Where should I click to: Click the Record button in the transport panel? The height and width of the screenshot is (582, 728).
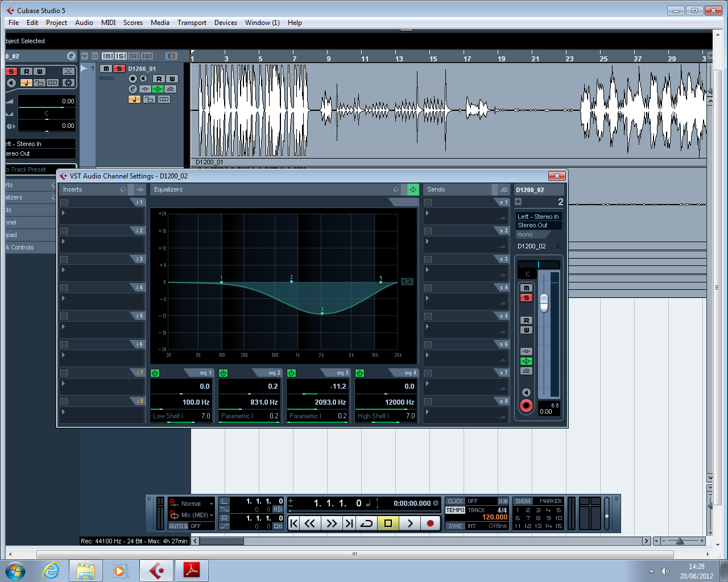coord(431,523)
